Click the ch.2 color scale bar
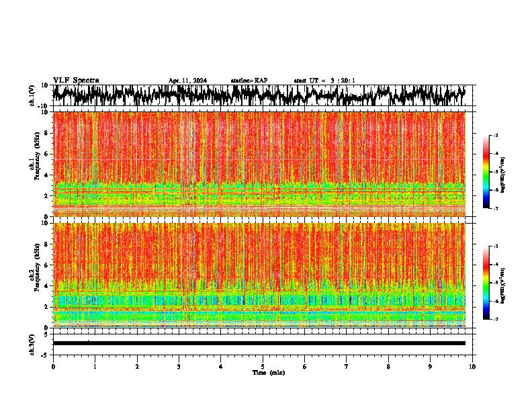Viewport: 532px width, 411px height. point(486,283)
